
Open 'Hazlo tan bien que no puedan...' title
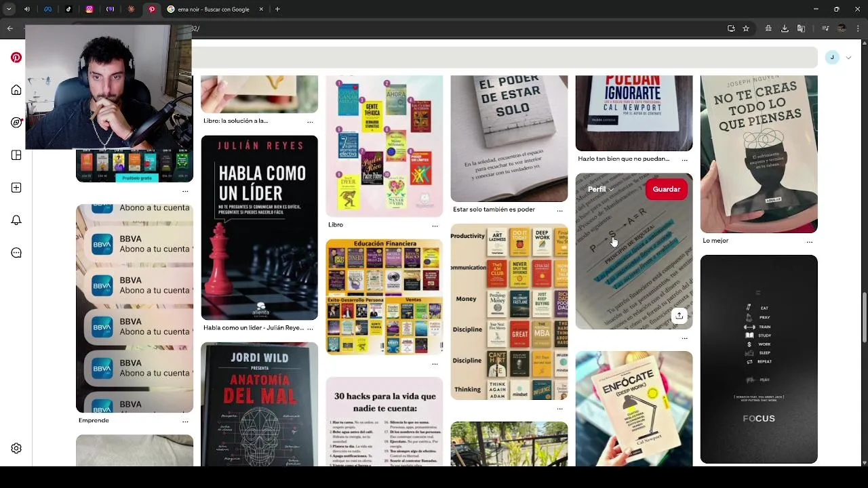[623, 159]
